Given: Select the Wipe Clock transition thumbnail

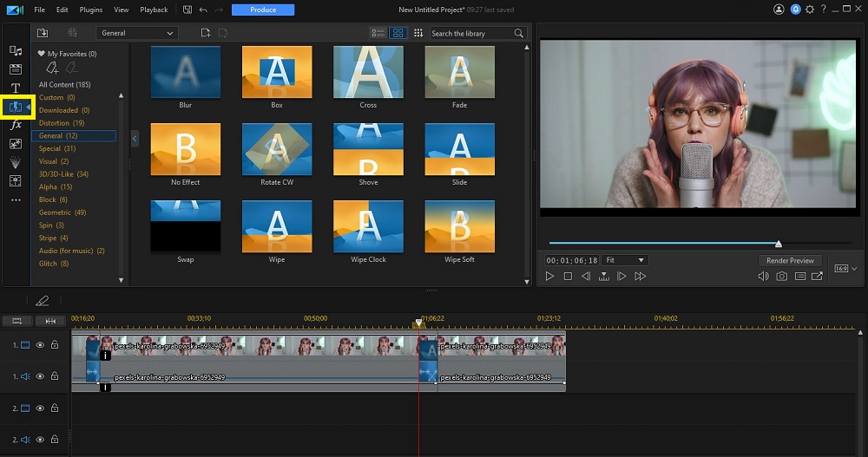Looking at the screenshot, I should click(x=368, y=226).
